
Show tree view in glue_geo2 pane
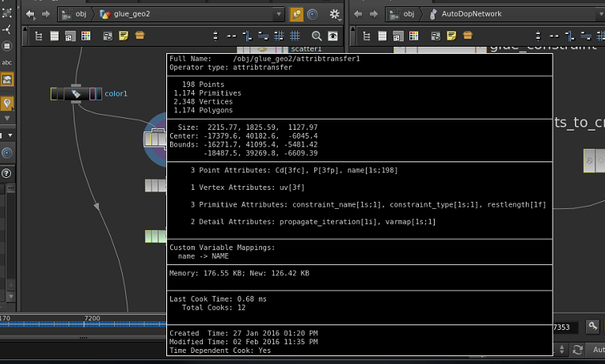39,36
